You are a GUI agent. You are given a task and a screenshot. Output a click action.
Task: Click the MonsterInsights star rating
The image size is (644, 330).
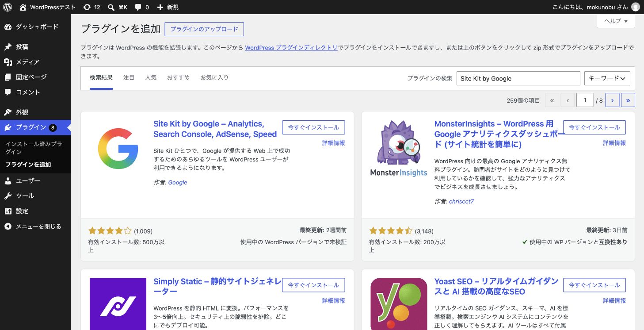tap(391, 230)
